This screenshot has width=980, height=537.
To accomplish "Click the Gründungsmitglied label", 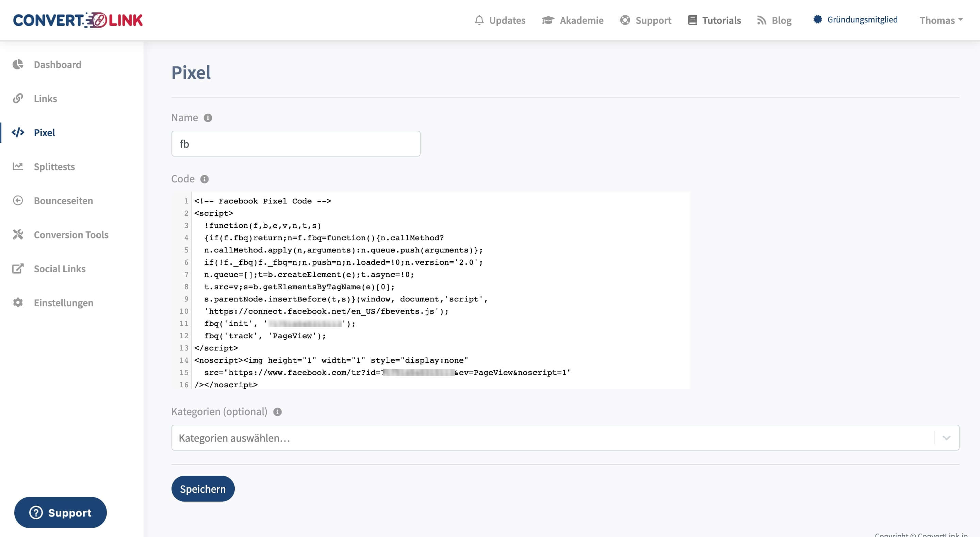I will coord(863,19).
